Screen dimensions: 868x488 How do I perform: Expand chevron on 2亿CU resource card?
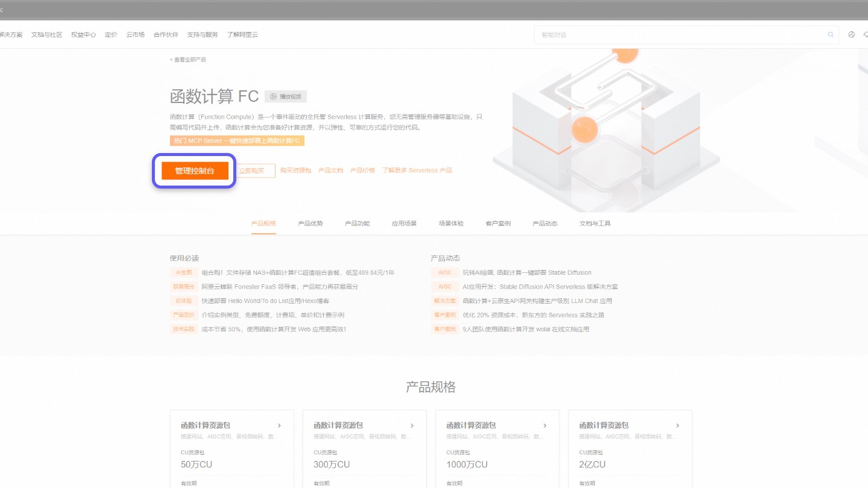click(x=678, y=425)
